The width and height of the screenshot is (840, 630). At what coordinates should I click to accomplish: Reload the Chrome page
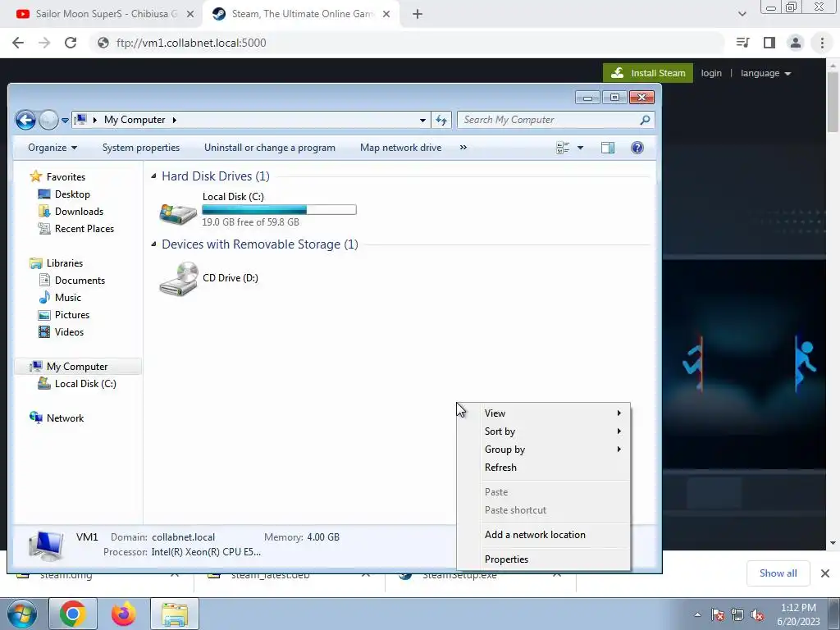point(71,43)
